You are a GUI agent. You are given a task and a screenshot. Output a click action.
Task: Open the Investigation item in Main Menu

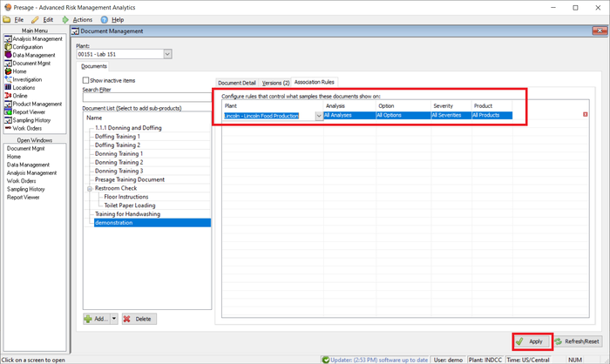coord(30,79)
